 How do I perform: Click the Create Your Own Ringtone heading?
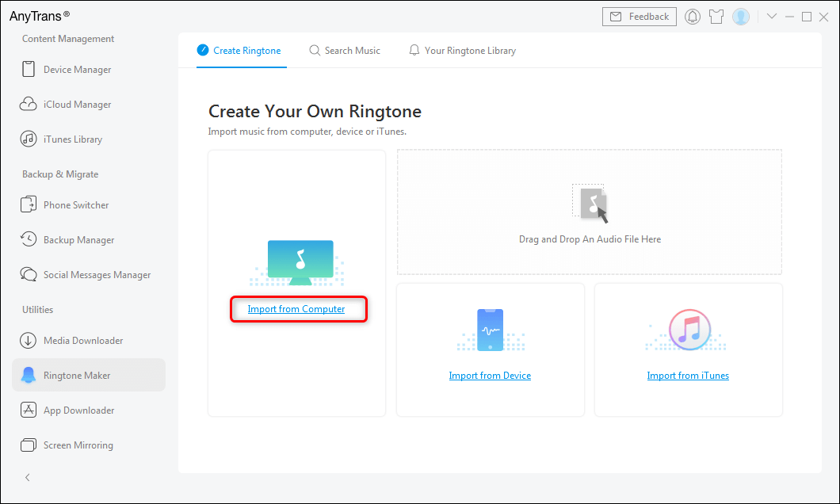[315, 112]
